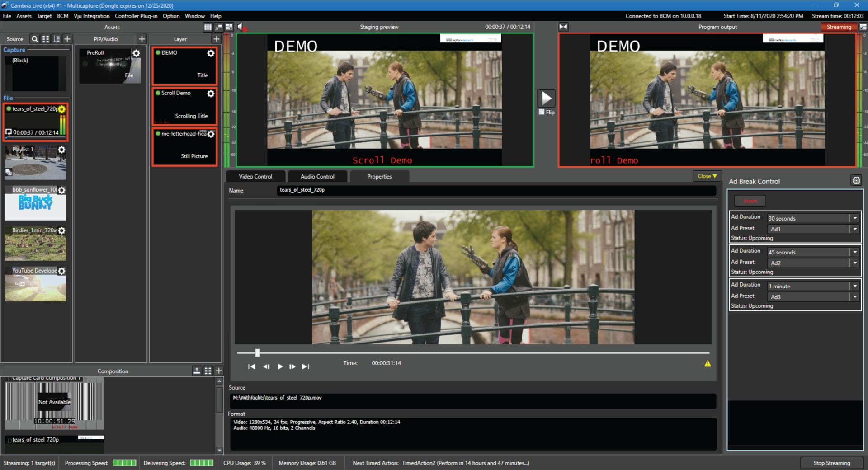Viewport: 868px width, 470px height.
Task: Open the BCM menu
Action: [63, 16]
